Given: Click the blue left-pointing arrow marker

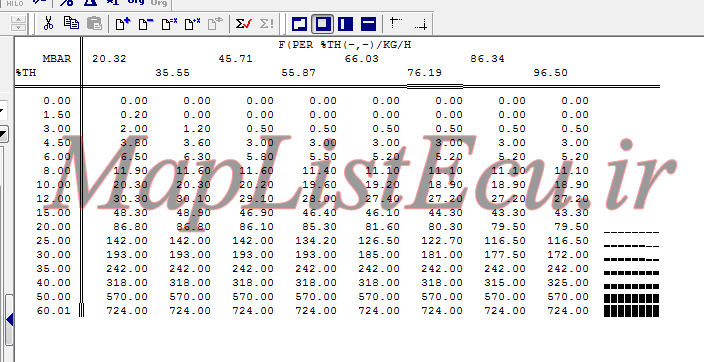Looking at the screenshot, I should tap(9, 320).
